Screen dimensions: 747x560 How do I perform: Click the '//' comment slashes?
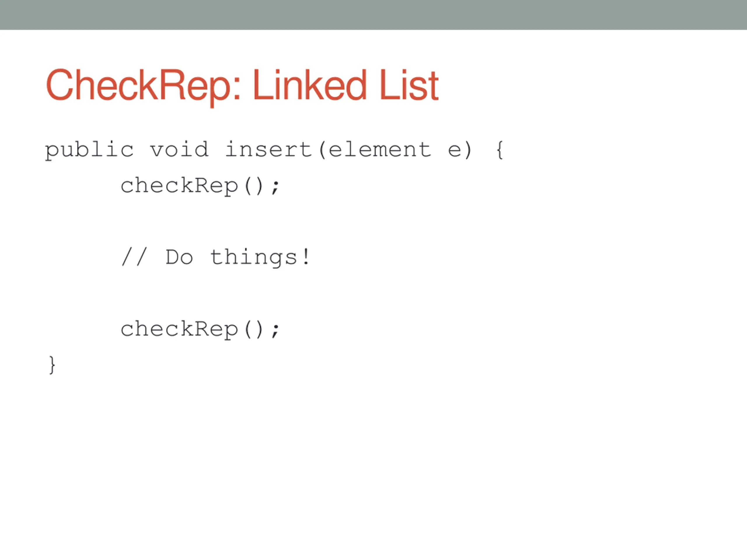point(134,257)
